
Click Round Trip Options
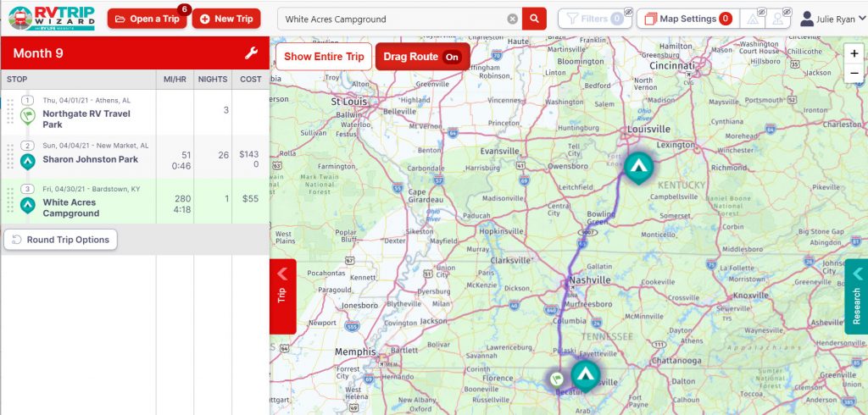point(60,240)
